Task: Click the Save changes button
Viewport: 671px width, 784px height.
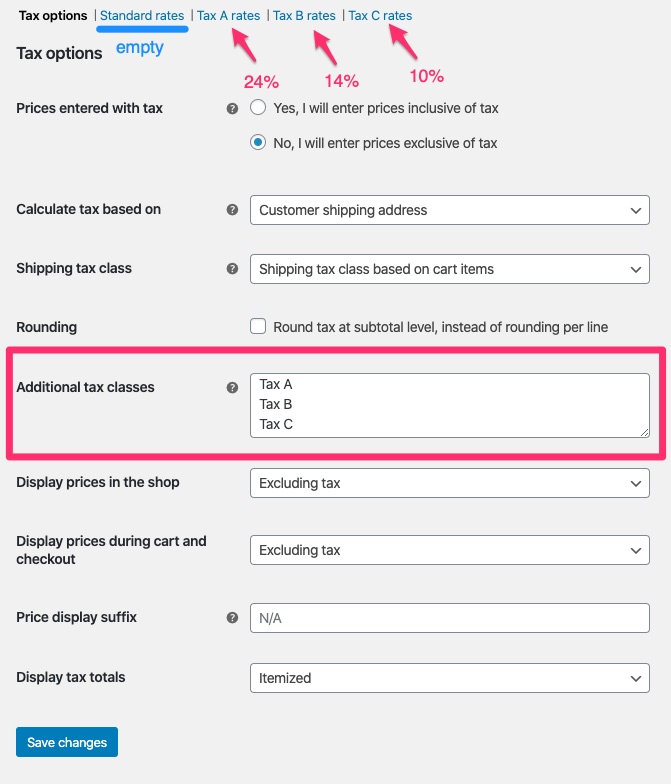Action: [x=67, y=743]
